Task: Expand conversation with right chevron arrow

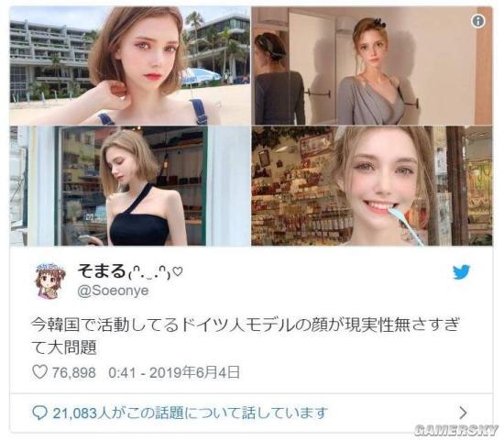Action: 463,413
